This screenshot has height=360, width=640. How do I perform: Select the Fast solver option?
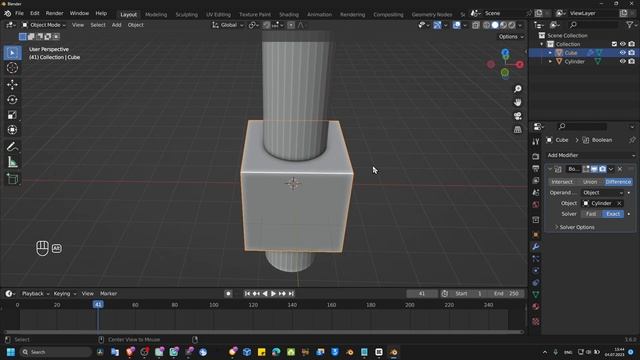pos(591,214)
